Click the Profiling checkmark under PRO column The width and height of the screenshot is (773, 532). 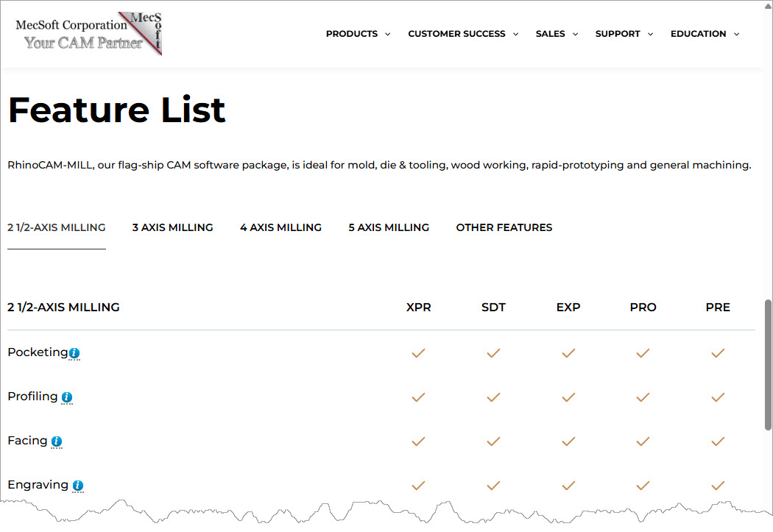pos(643,397)
